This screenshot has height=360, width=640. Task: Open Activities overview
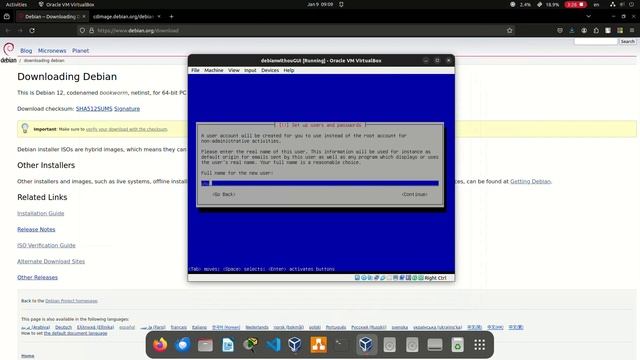coord(16,4)
